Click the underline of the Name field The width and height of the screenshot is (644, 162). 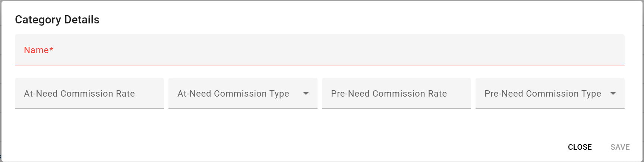coord(319,65)
